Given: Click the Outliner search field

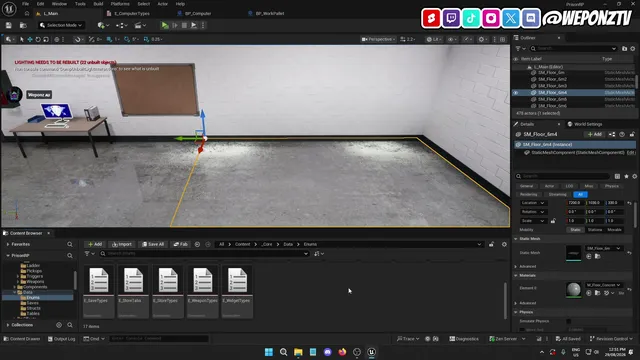Looking at the screenshot, I should pyautogui.click(x=573, y=49).
